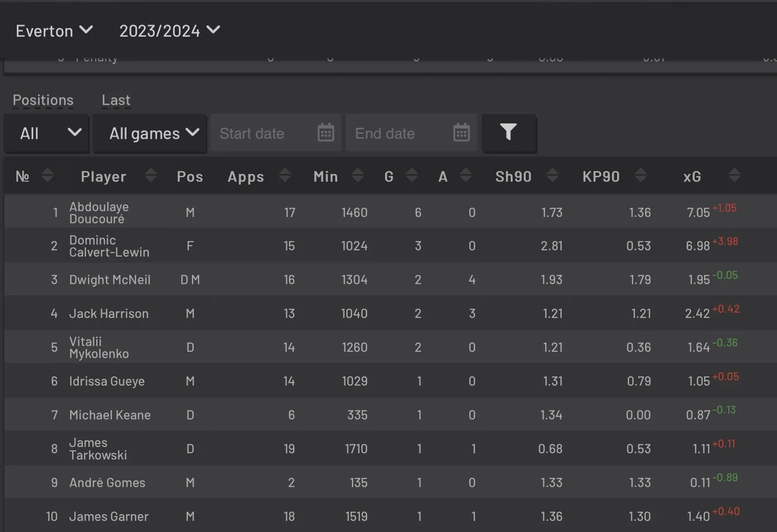
Task: Sort by Apps using the sort arrows
Action: pos(285,175)
